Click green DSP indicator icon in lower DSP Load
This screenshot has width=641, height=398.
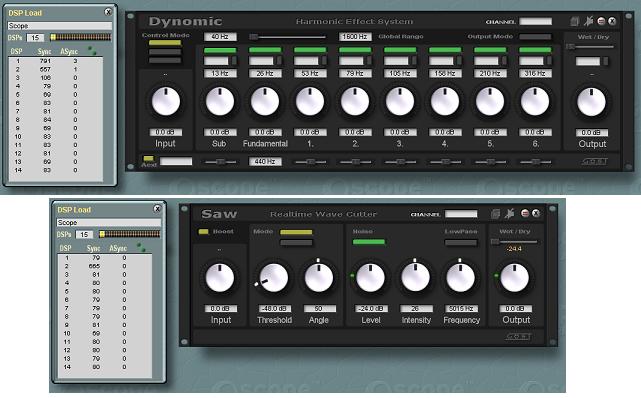coord(141,248)
